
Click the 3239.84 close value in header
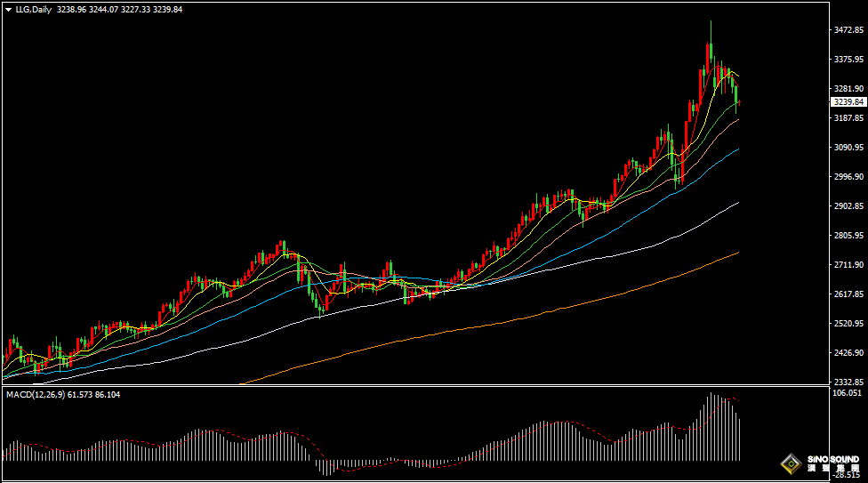(166, 10)
